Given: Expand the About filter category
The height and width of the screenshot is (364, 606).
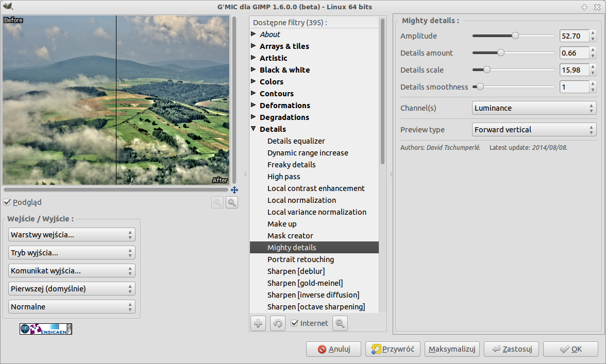Looking at the screenshot, I should 254,34.
